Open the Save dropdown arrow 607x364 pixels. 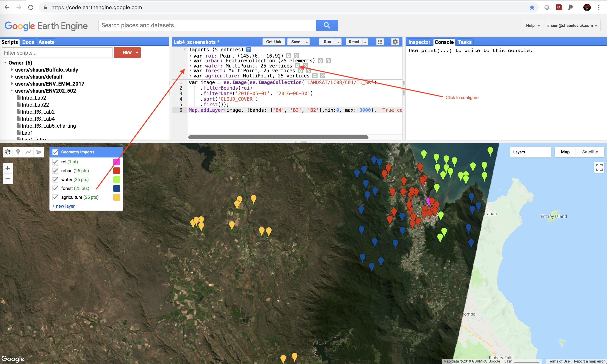(307, 42)
